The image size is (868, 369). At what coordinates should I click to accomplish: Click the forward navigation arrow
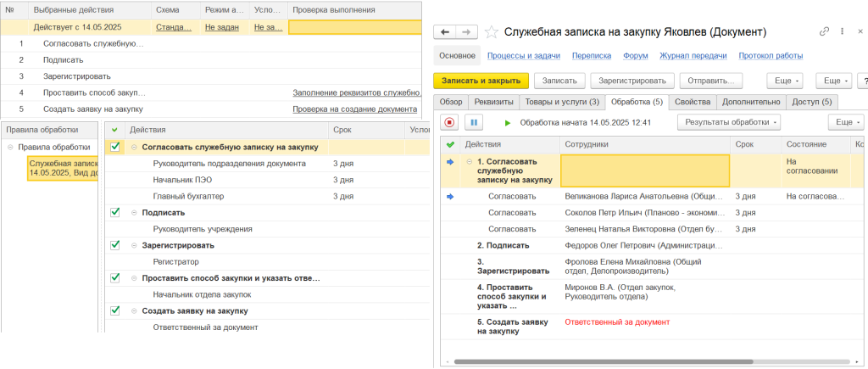[x=466, y=32]
